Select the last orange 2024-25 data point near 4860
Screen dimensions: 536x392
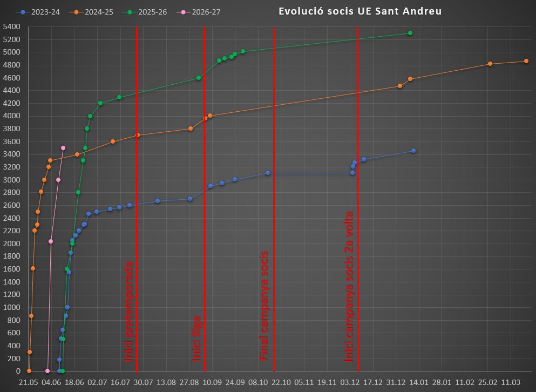(526, 61)
